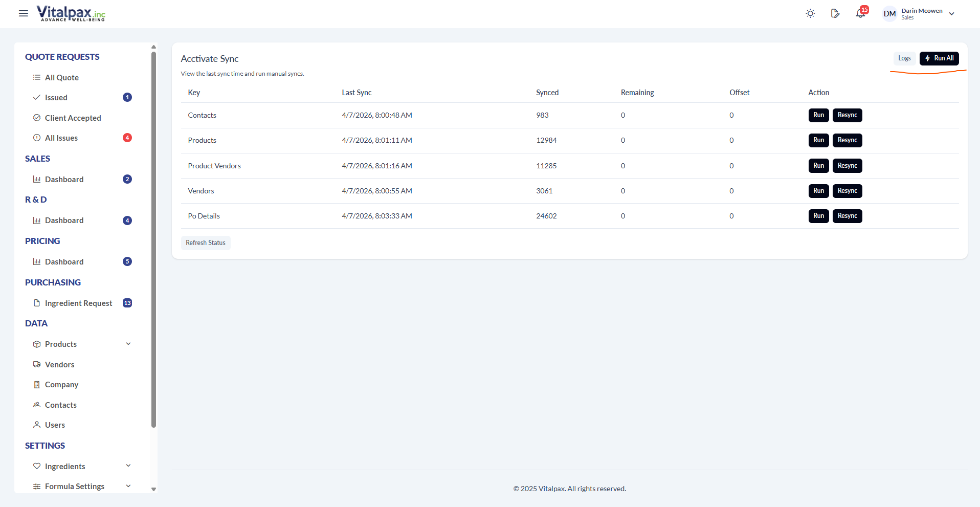Image resolution: width=980 pixels, height=507 pixels.
Task: Click the Ingredient Request file icon
Action: click(36, 303)
